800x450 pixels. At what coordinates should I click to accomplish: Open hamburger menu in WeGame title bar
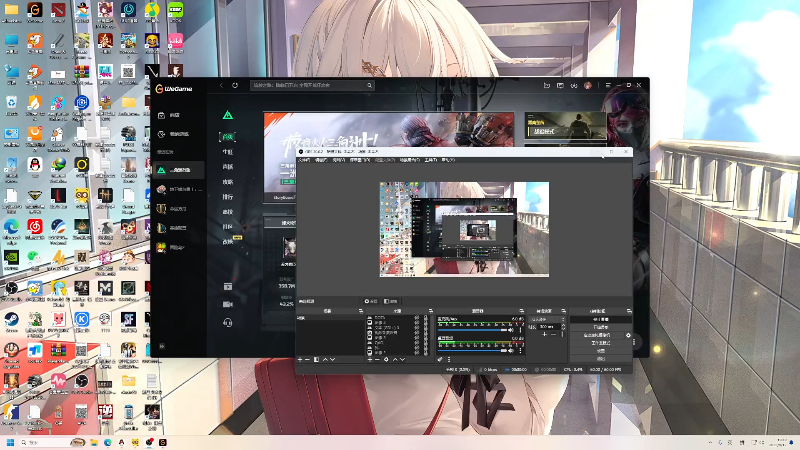pyautogui.click(x=608, y=85)
